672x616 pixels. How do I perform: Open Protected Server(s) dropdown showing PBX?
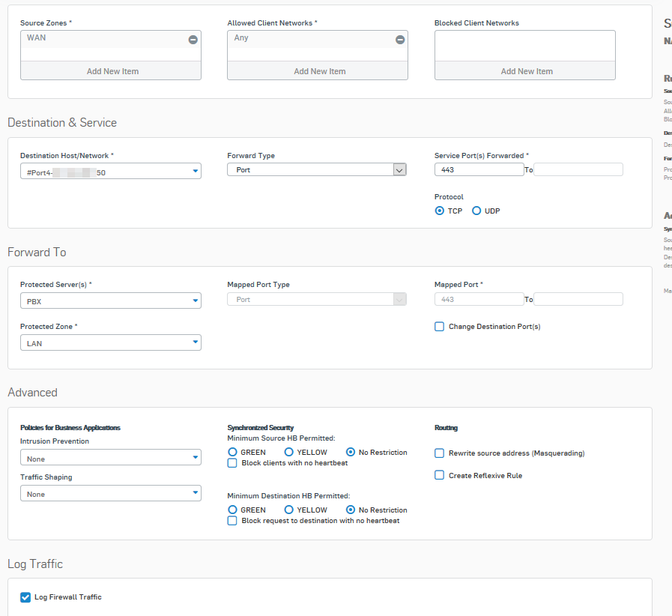tap(111, 301)
